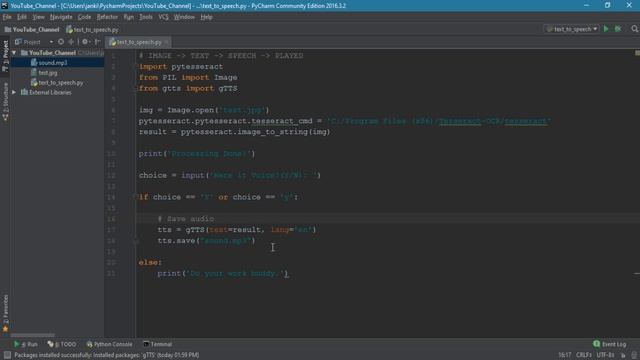Open the View menu

point(38,17)
